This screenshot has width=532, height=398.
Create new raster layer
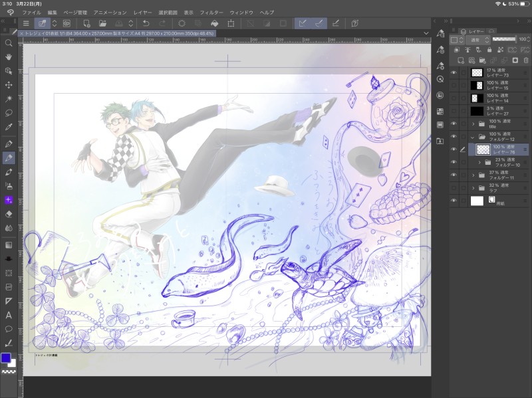click(461, 60)
